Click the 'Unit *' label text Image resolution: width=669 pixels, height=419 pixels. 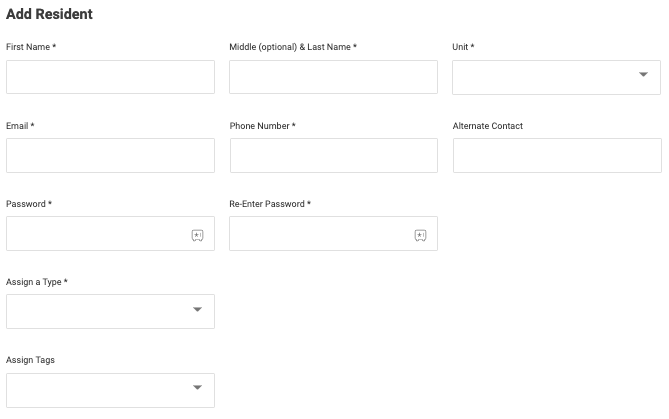pyautogui.click(x=463, y=47)
